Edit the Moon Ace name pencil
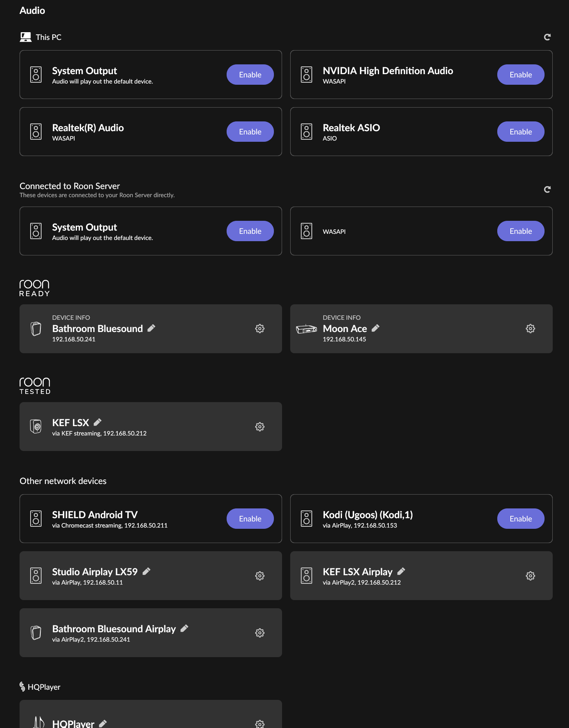The image size is (569, 728). tap(375, 328)
